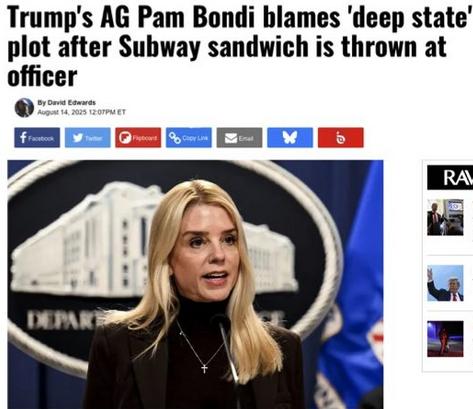Click the white Twitter bird logo
This screenshot has width=473, height=409.
point(78,138)
